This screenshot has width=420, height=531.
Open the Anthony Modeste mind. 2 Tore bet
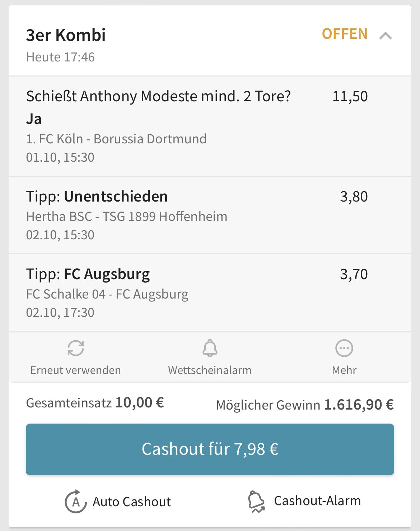pos(210,126)
